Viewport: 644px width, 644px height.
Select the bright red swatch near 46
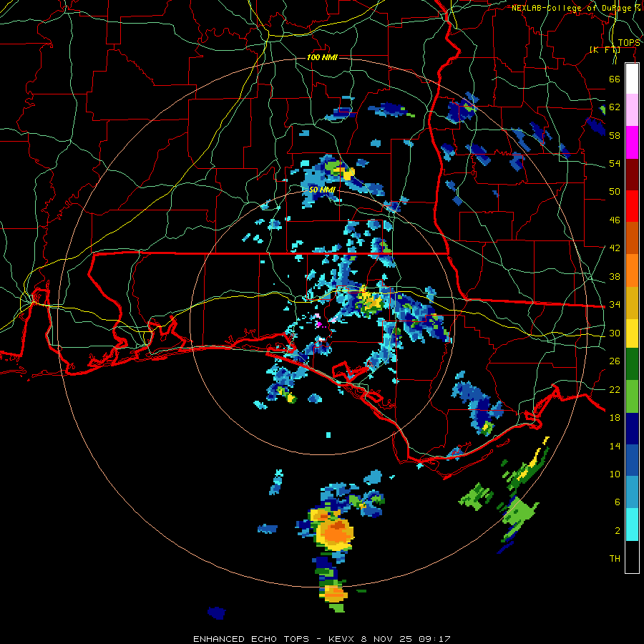click(632, 206)
